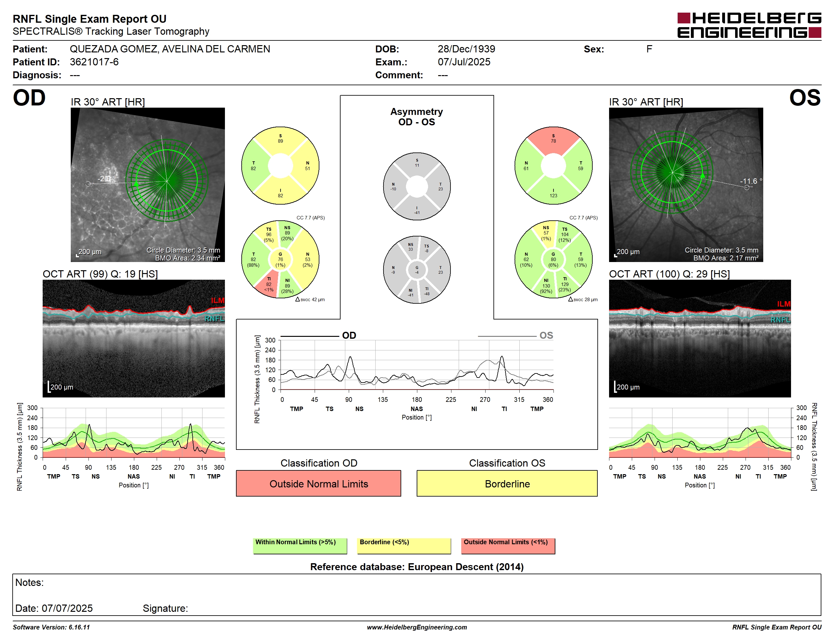
Task: Select the G 80 center of the OS six-sector chart
Action: point(553,259)
